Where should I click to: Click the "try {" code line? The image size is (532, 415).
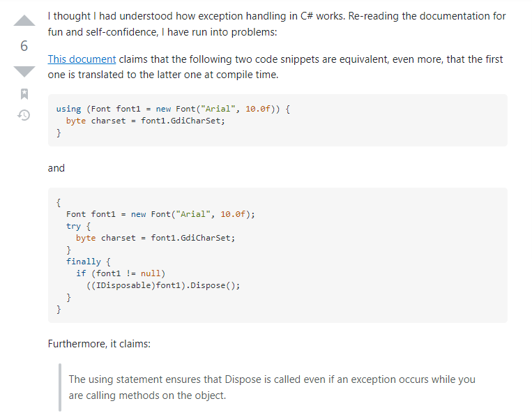tap(78, 226)
